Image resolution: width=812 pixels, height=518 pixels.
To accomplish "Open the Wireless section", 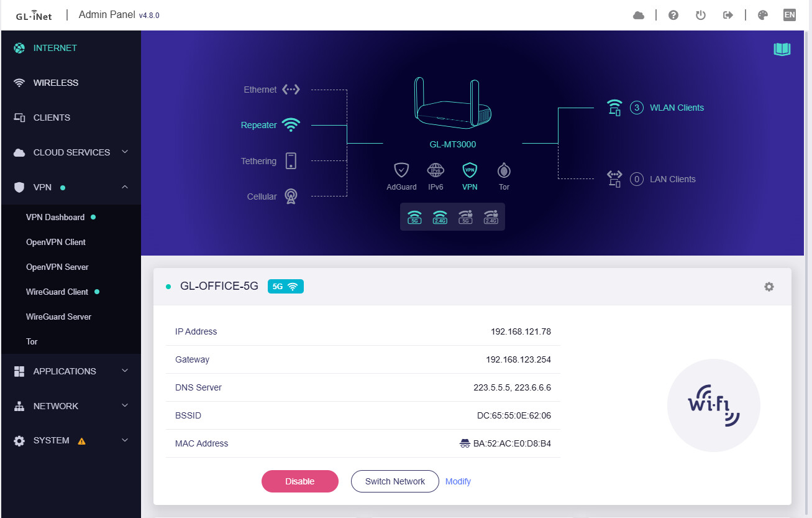I will click(71, 83).
